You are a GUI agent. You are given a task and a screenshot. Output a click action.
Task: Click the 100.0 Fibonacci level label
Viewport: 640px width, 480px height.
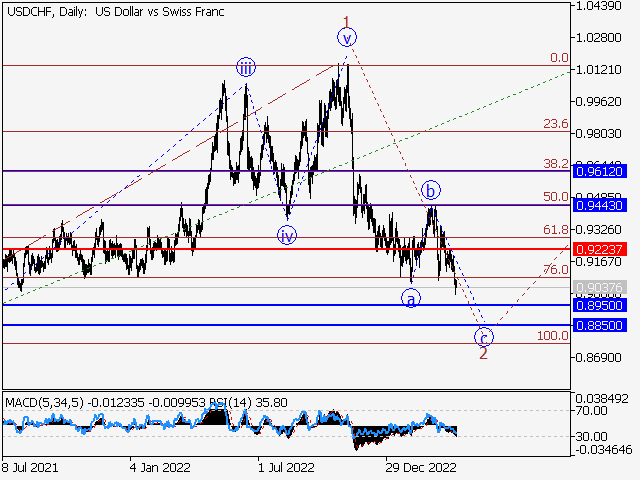553,336
